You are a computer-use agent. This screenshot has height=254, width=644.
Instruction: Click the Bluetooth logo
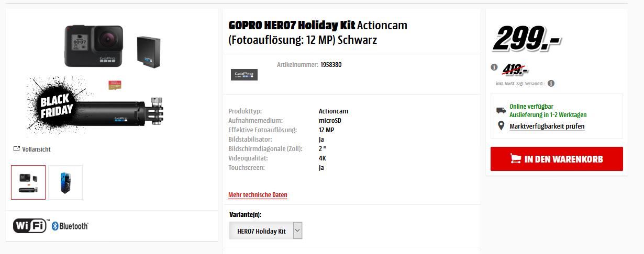point(70,226)
